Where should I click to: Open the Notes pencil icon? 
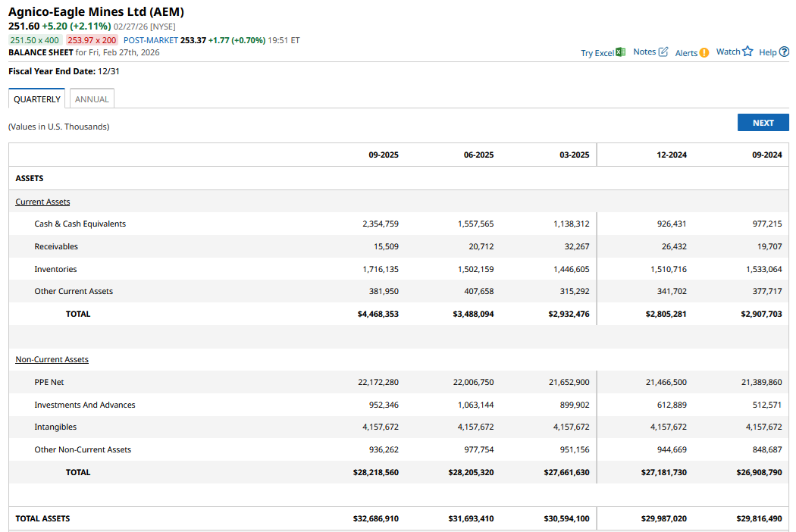[663, 52]
